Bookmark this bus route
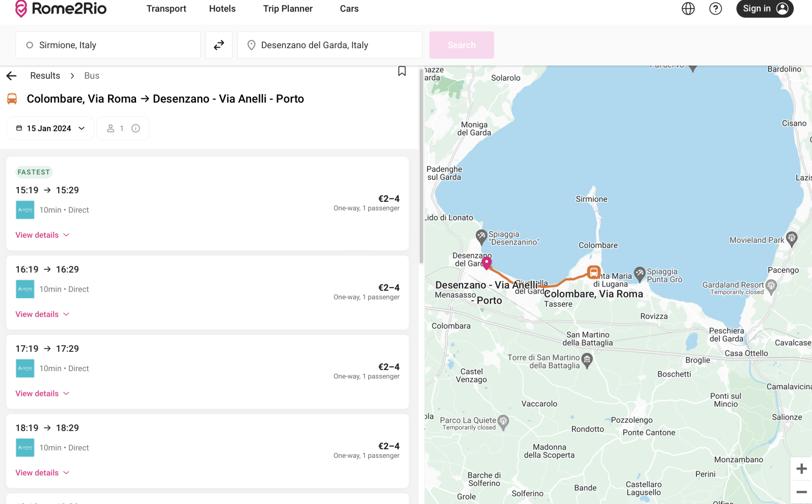 [401, 71]
